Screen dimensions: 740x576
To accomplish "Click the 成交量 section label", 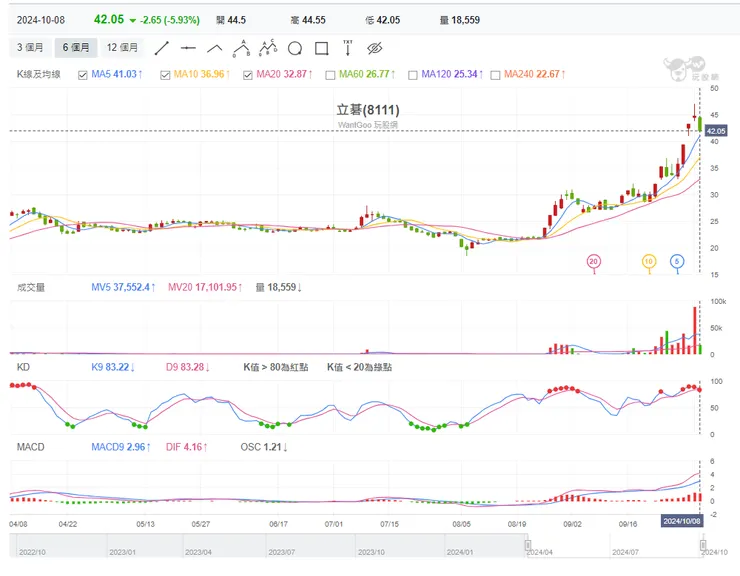I will pyautogui.click(x=31, y=287).
